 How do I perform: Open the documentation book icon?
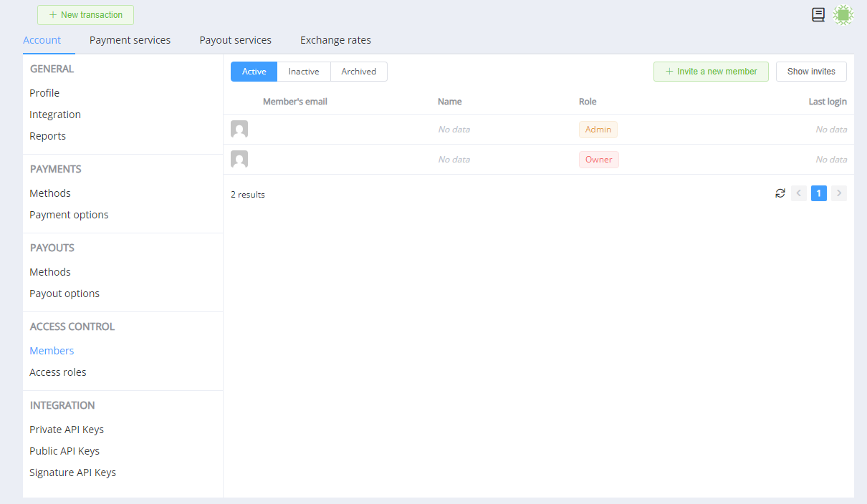pyautogui.click(x=818, y=15)
